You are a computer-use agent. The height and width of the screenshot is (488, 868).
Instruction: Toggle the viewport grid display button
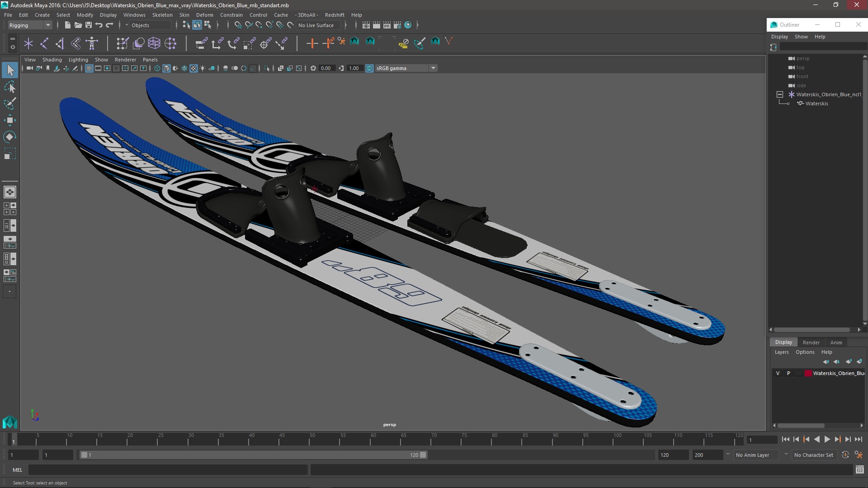[x=89, y=68]
